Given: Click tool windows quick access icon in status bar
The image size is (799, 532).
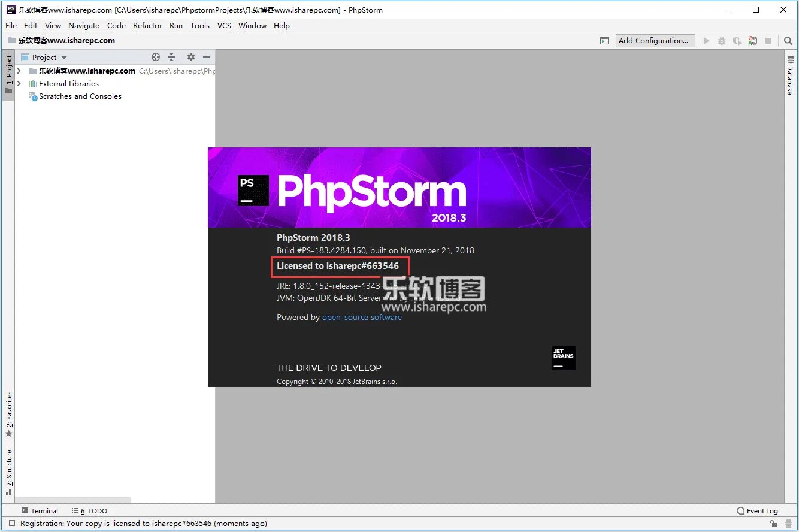Looking at the screenshot, I should (10, 524).
